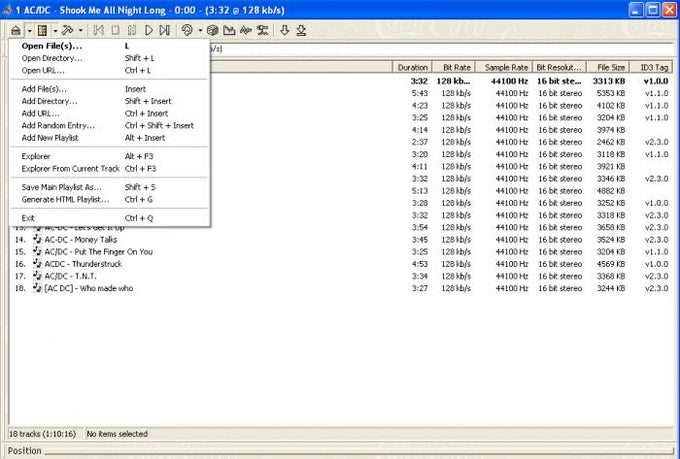Click the 4882 KB file size cell
The width and height of the screenshot is (680, 459).
coord(611,191)
